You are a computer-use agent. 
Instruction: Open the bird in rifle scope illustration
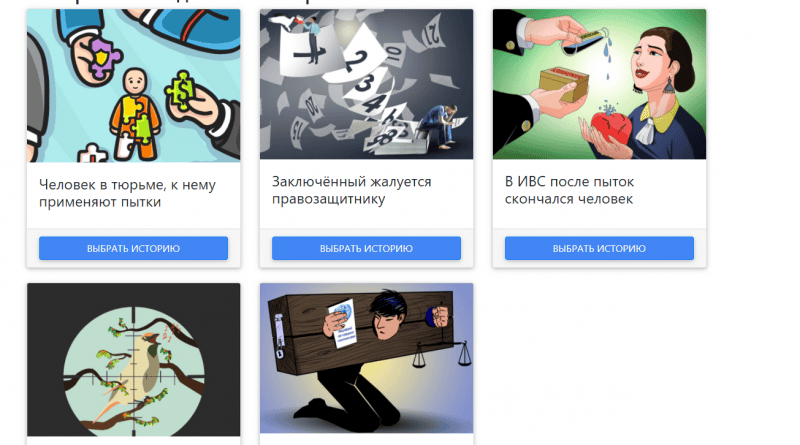(133, 360)
